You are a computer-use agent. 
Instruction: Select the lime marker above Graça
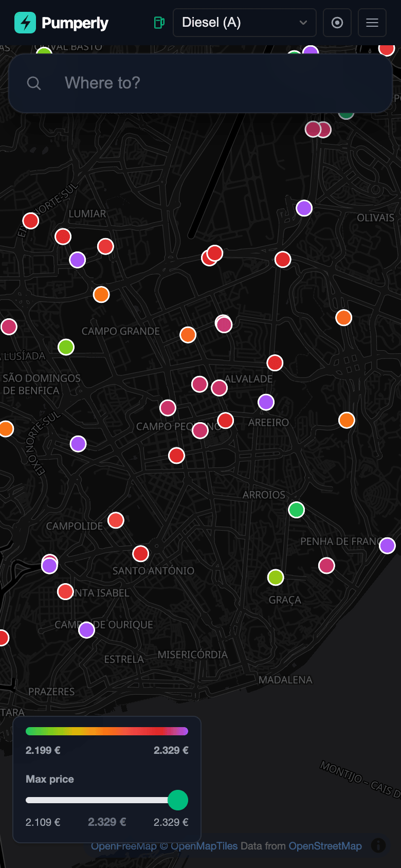tap(276, 577)
